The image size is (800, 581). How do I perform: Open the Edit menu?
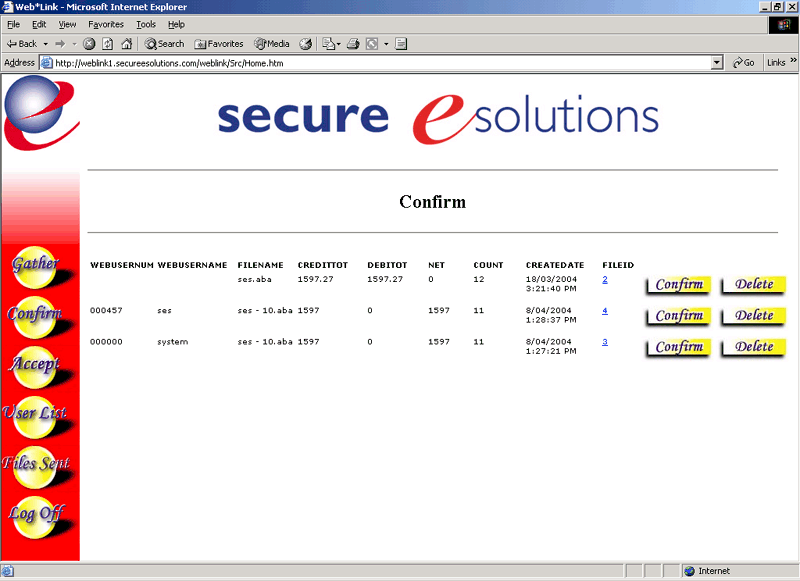click(x=39, y=24)
